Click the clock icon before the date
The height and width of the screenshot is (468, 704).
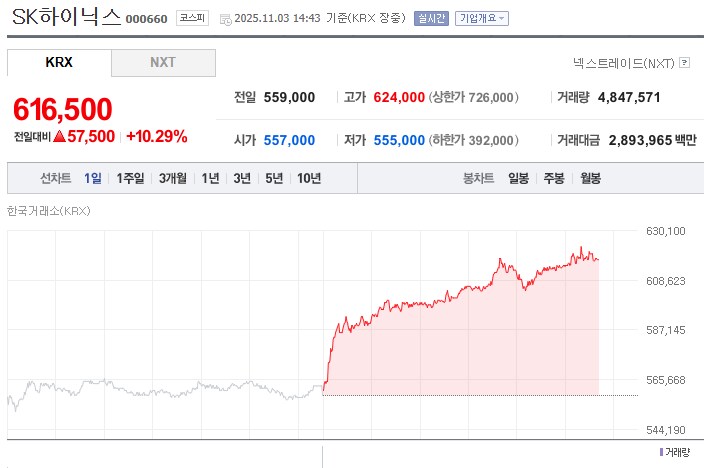[x=224, y=19]
